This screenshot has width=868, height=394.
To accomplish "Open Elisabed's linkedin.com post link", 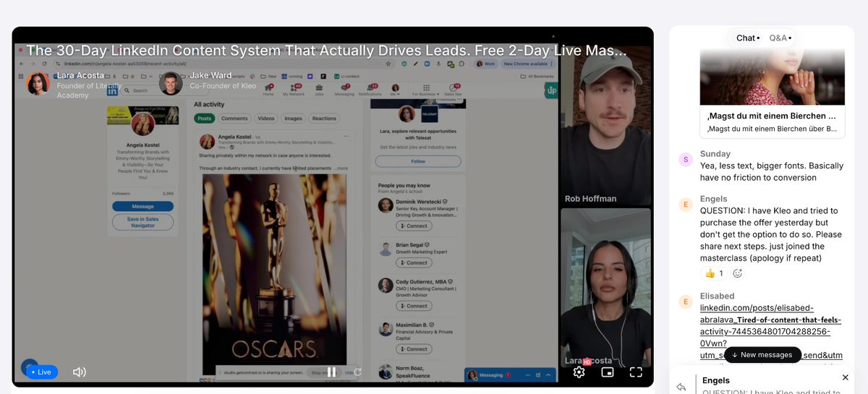I will point(771,332).
